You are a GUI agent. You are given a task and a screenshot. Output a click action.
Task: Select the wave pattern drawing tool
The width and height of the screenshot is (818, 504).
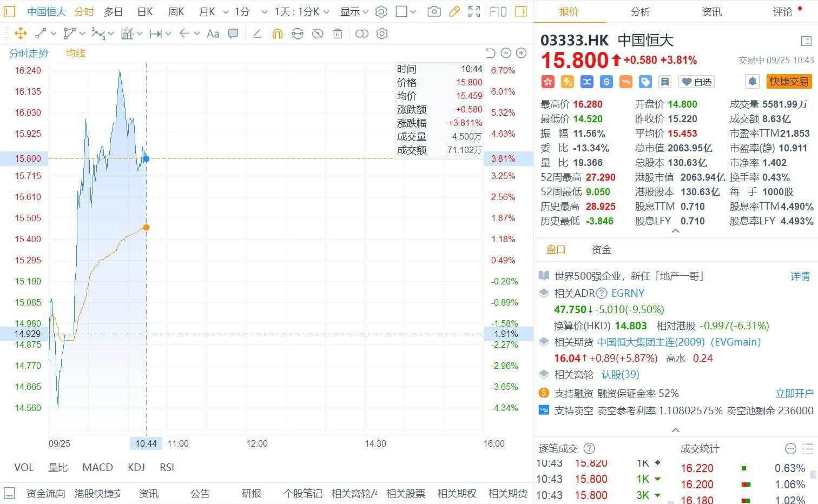coord(98,34)
